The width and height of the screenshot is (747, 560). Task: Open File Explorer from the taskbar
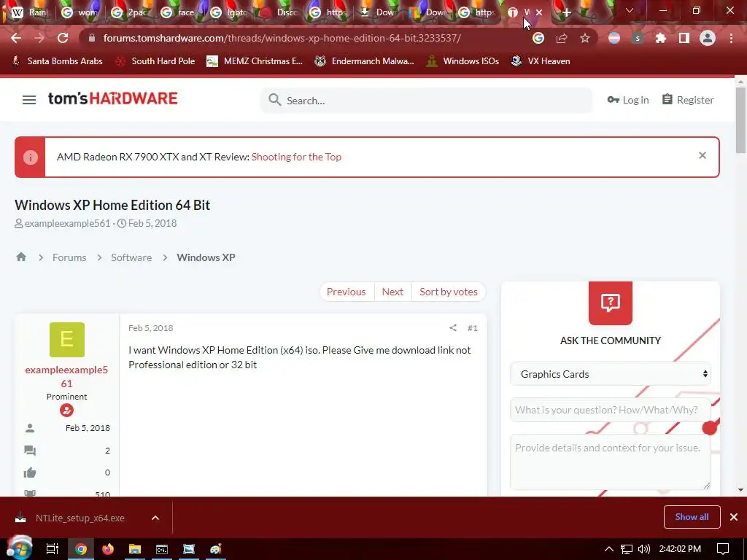[x=135, y=549]
